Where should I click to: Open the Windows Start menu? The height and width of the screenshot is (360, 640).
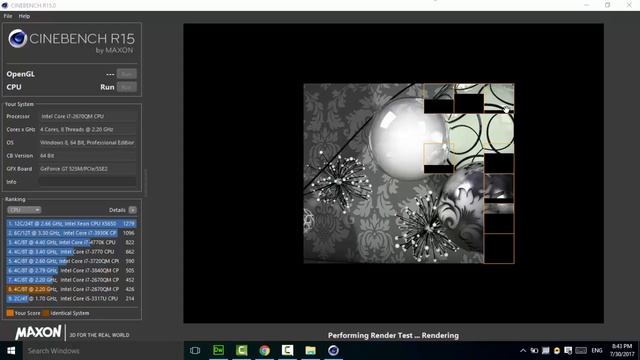click(11, 351)
